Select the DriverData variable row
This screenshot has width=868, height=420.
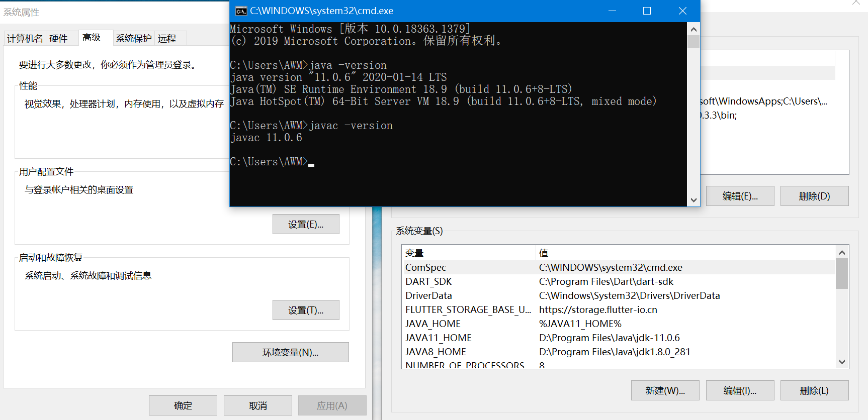pos(619,295)
